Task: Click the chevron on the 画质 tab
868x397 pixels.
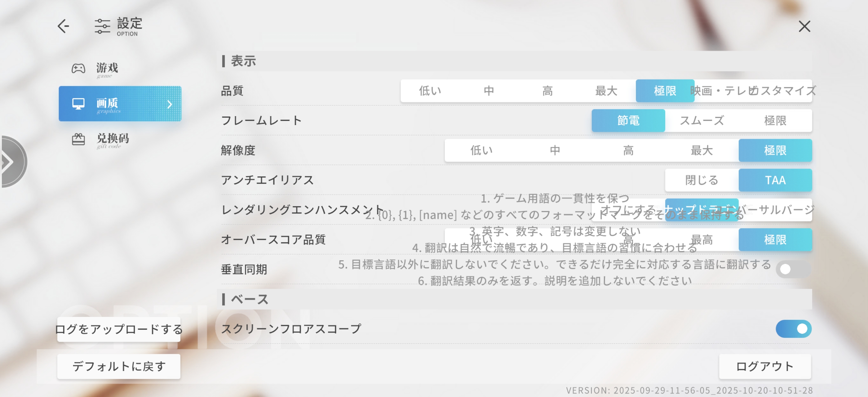Action: [x=170, y=104]
